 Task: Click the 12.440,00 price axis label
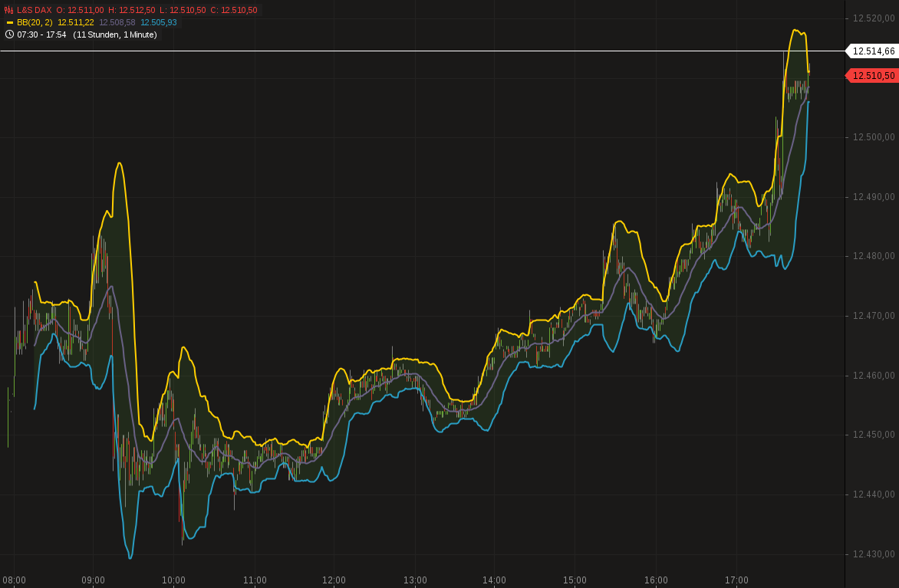(873, 494)
